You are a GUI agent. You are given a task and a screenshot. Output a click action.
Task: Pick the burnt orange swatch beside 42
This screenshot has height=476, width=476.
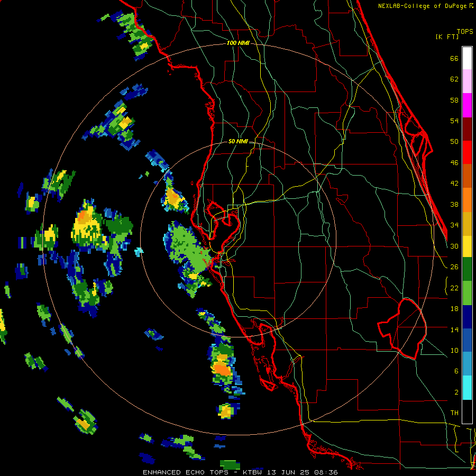point(467,176)
